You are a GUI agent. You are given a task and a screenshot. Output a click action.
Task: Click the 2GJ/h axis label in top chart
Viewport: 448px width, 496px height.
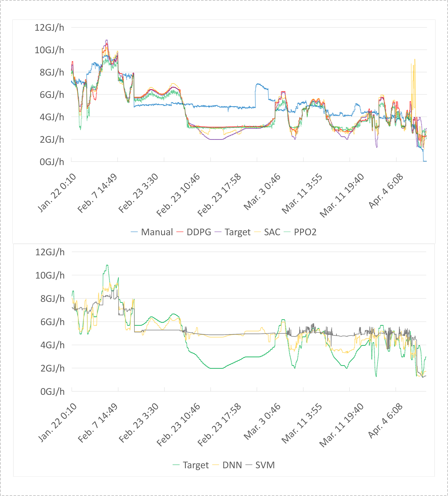[x=52, y=139]
